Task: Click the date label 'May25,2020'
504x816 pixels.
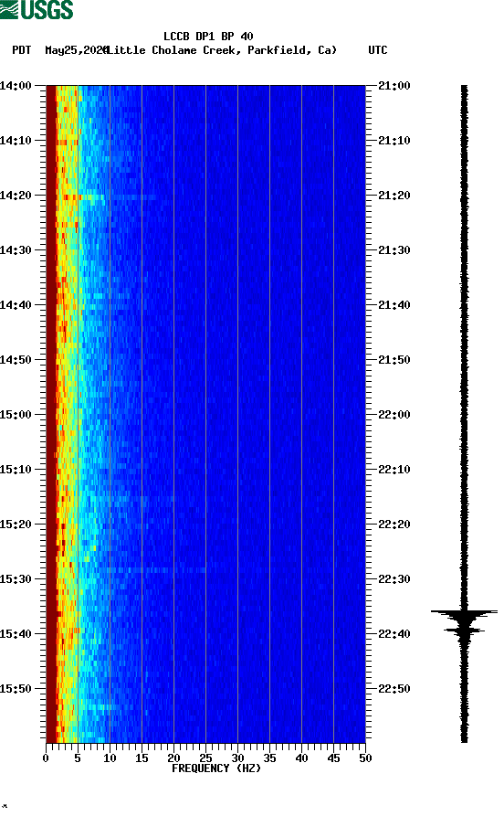Action: [x=76, y=50]
